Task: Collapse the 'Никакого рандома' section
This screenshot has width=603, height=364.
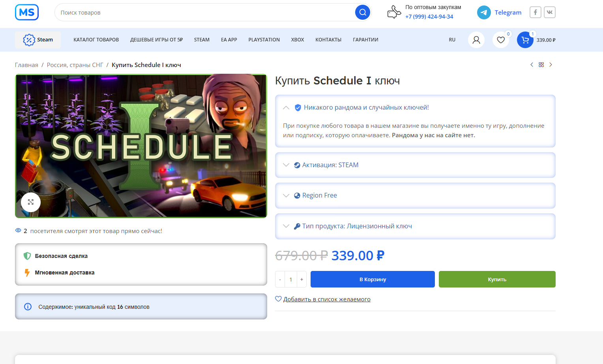Action: click(x=286, y=108)
